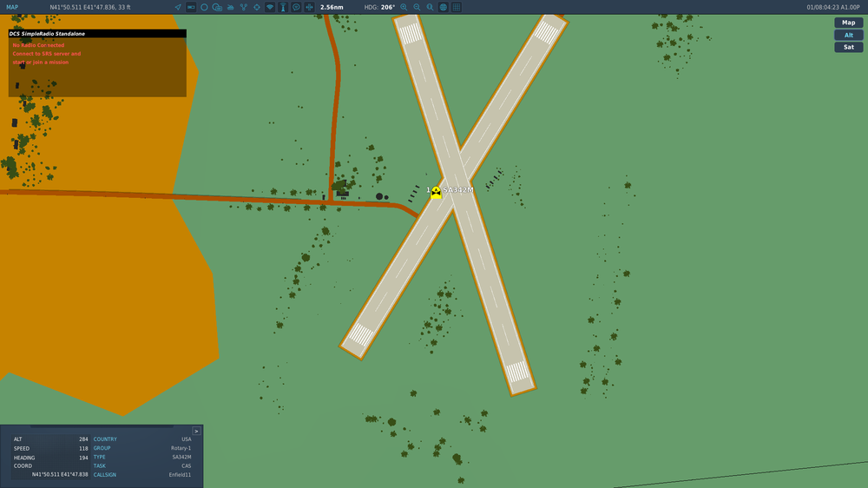Viewport: 868px width, 488px height.
Task: Click the COORD value in info panel
Action: pos(60,475)
